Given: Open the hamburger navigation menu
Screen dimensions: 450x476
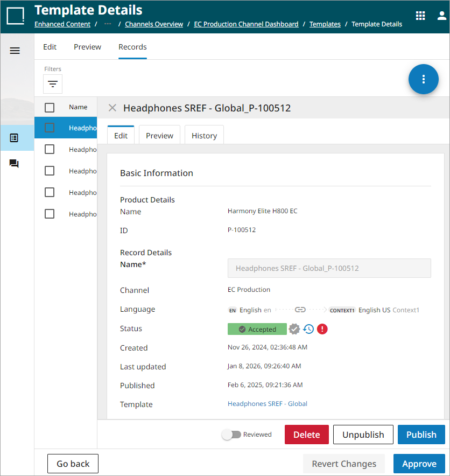Looking at the screenshot, I should [15, 51].
